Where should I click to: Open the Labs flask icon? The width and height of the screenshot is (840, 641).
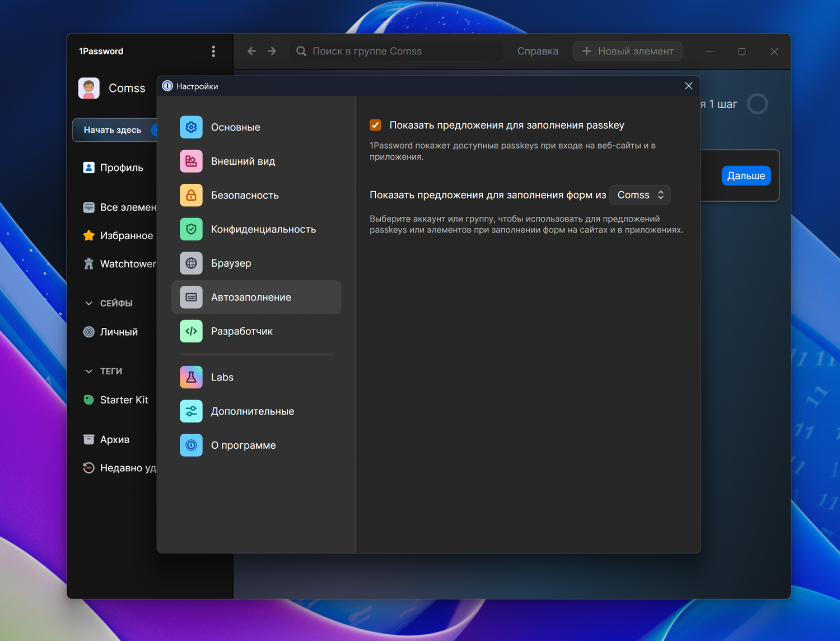click(x=191, y=377)
